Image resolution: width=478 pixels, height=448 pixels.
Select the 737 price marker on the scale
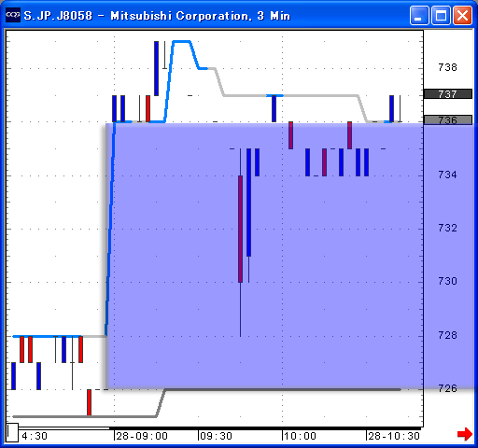(447, 94)
